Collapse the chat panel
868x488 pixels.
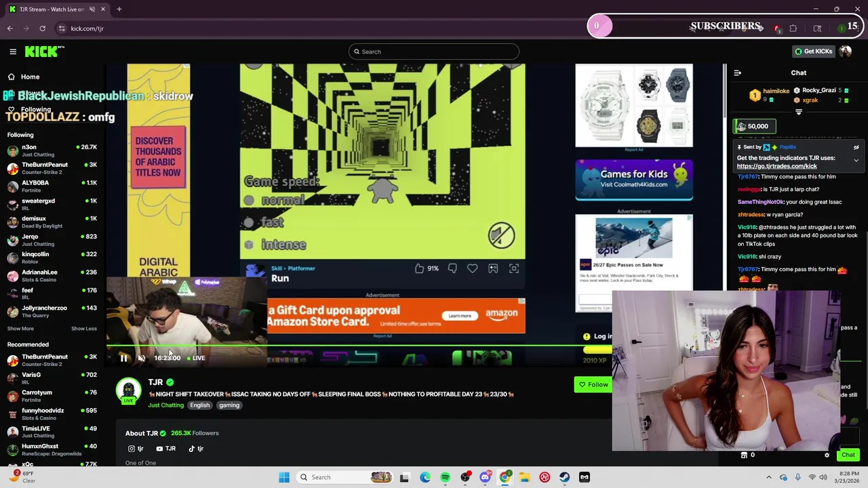[x=738, y=73]
